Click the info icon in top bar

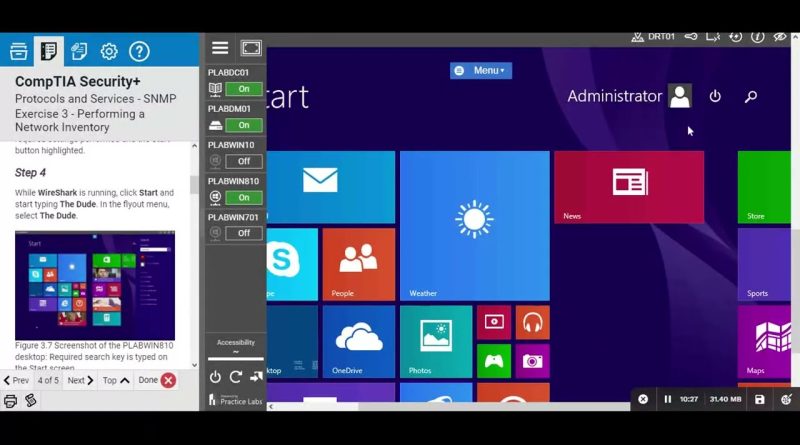(x=758, y=37)
